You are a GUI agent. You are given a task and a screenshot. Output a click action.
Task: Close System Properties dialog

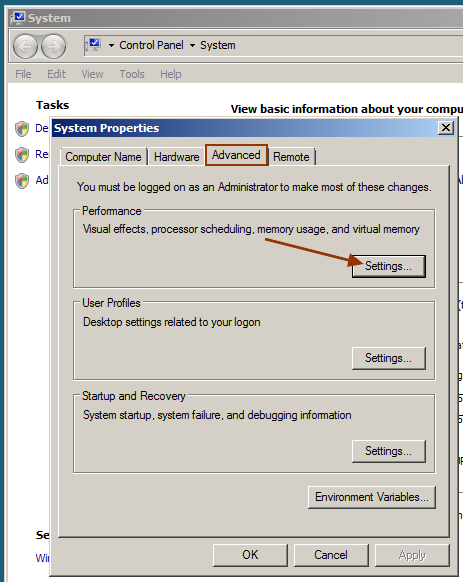tap(446, 128)
